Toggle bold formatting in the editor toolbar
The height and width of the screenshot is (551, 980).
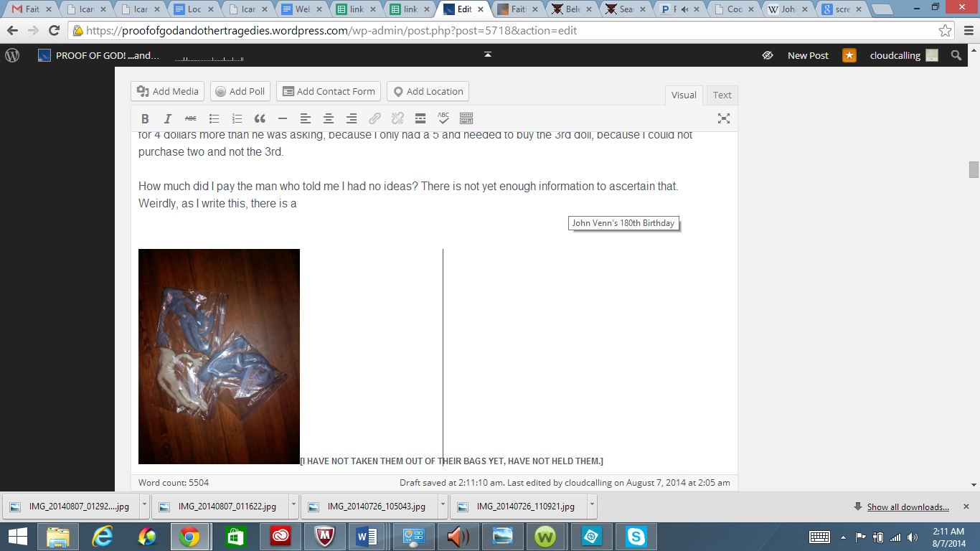tap(145, 119)
